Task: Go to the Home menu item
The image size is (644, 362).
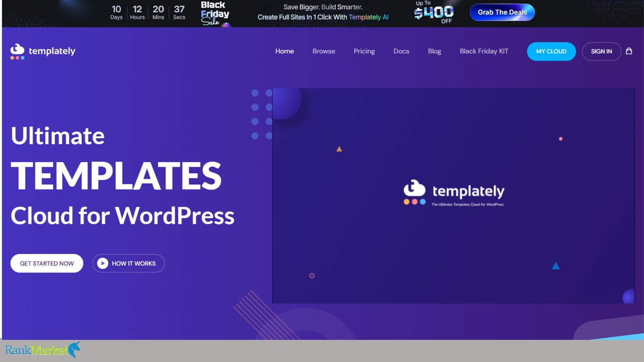Action: pos(285,51)
